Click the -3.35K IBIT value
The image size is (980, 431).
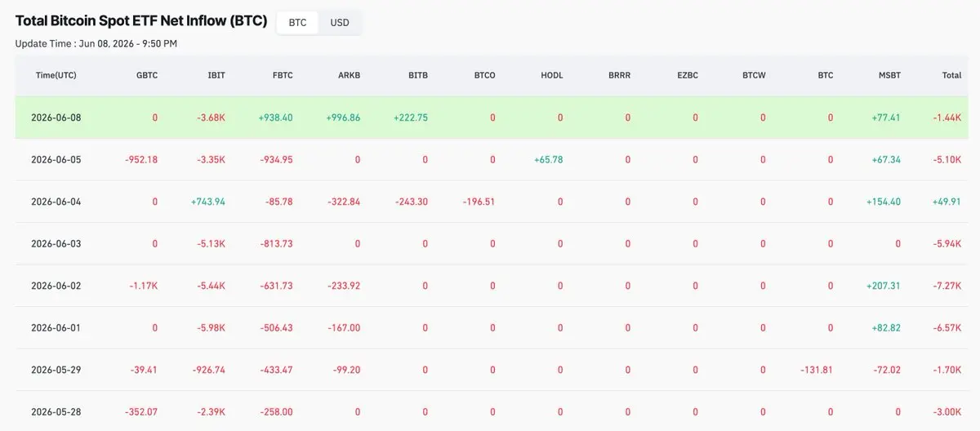(x=212, y=159)
